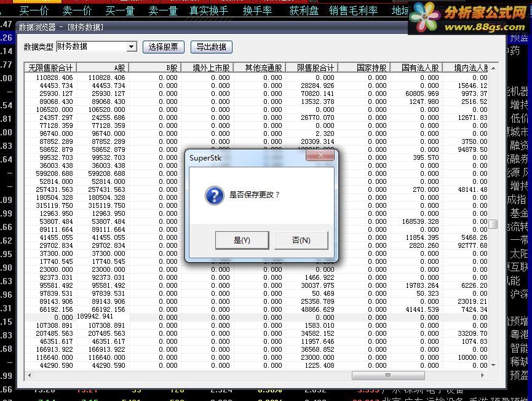Click the A股 column header
The image size is (532, 401).
103,68
